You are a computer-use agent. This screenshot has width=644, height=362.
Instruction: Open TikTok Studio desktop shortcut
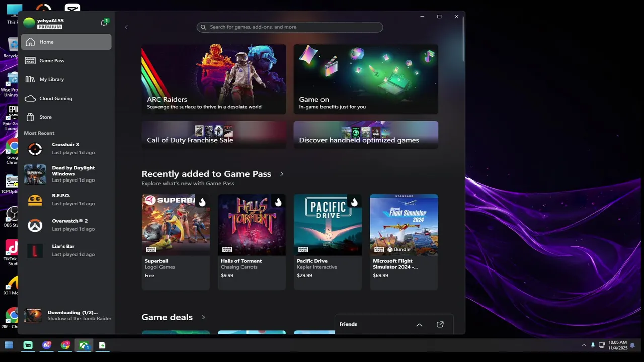click(11, 253)
